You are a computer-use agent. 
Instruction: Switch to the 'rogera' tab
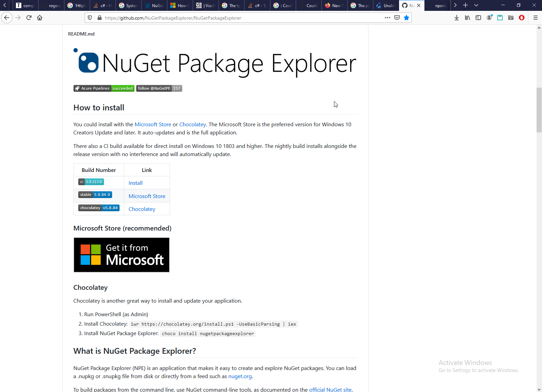click(x=51, y=5)
